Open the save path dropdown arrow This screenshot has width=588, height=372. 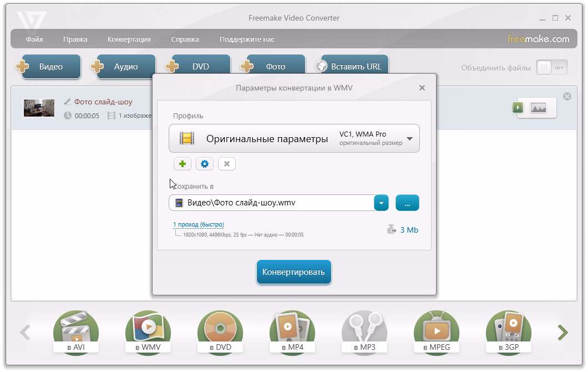[x=381, y=203]
